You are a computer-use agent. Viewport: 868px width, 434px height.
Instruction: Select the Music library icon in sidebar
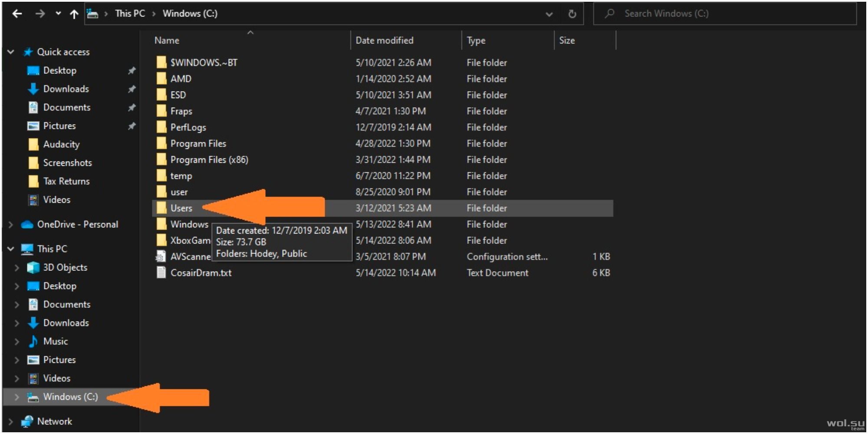tap(33, 342)
